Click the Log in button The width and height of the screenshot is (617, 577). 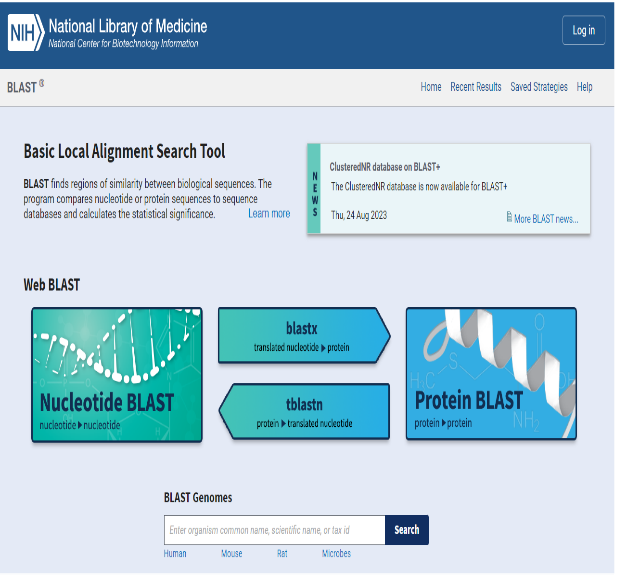(583, 30)
